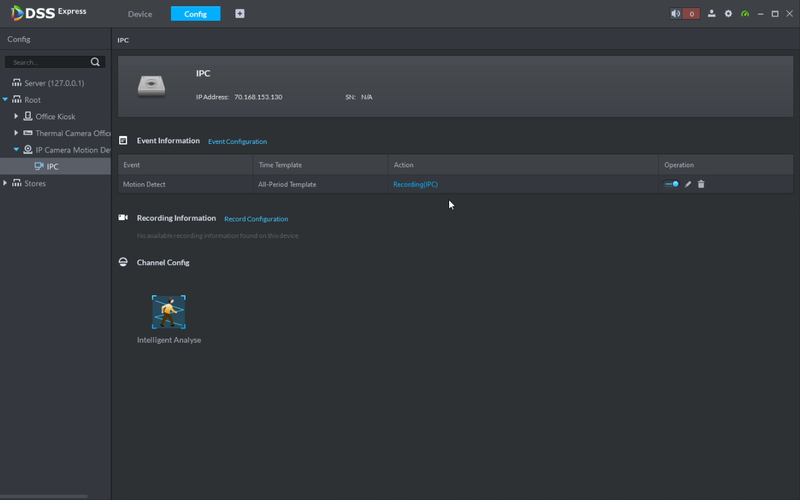Screen dimensions: 800x500
Task: Switch to the Device tab
Action: coord(140,14)
